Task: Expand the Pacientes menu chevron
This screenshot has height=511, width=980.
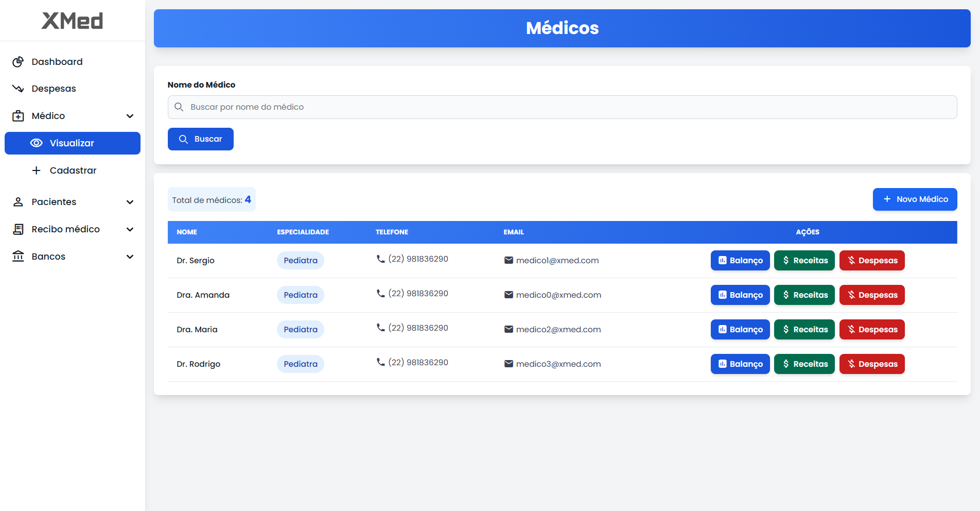Action: tap(130, 202)
